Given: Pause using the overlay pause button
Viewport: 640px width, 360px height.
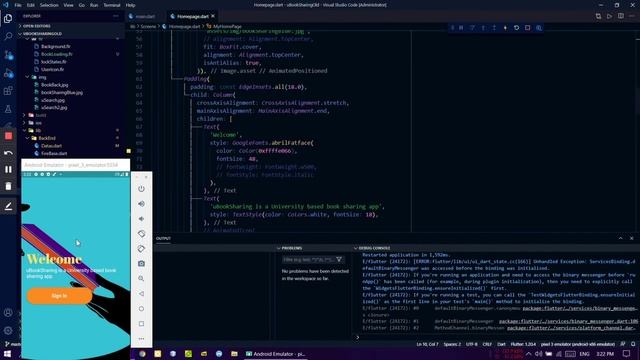Looking at the screenshot, I should pos(8,169).
